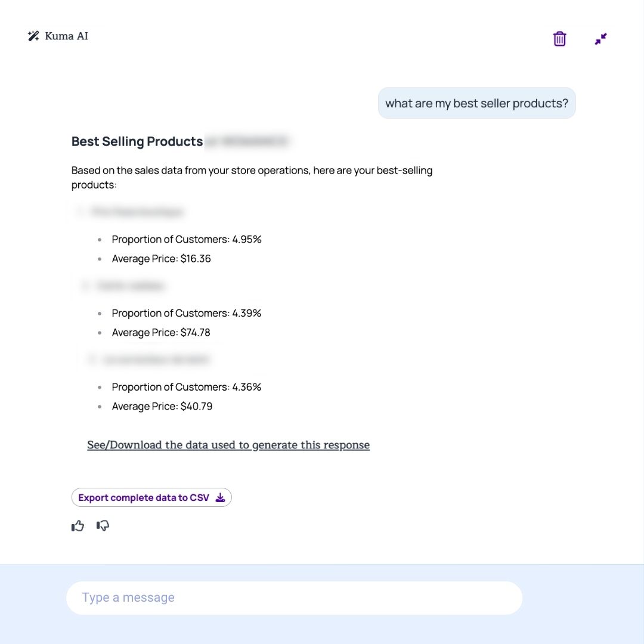644x644 pixels.
Task: Click the Kuma AI title text
Action: (66, 36)
